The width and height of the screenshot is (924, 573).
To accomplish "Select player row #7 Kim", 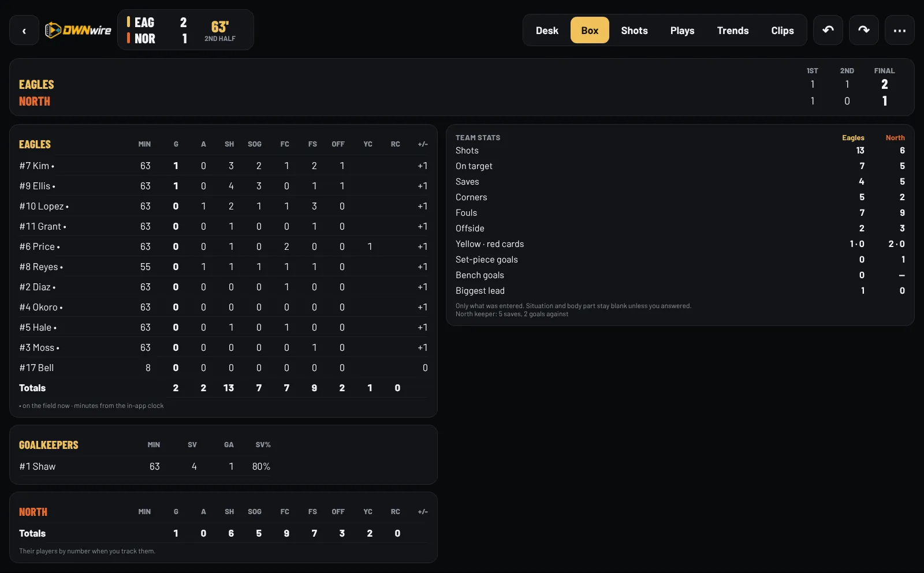I will tap(223, 166).
